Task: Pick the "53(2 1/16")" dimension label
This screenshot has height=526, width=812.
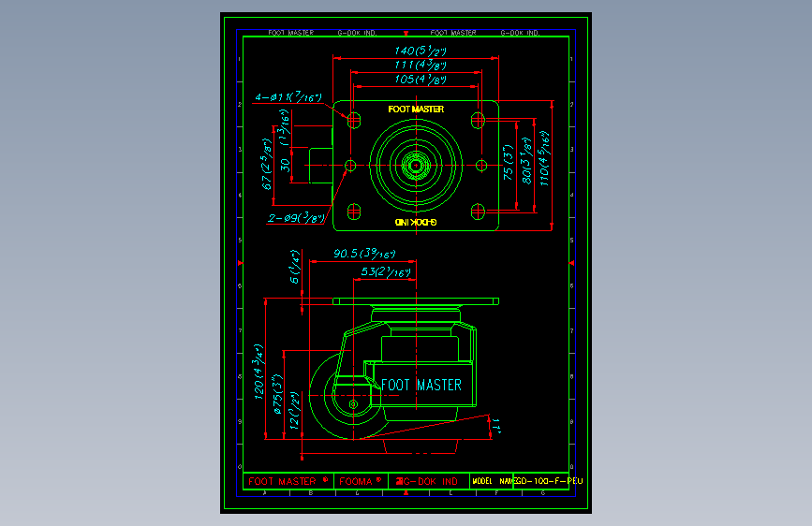Action: pyautogui.click(x=385, y=271)
